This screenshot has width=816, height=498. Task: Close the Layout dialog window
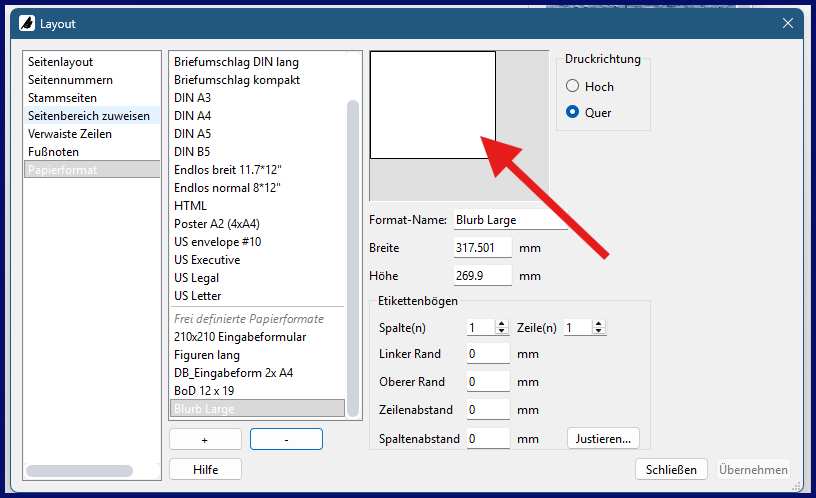pos(788,23)
